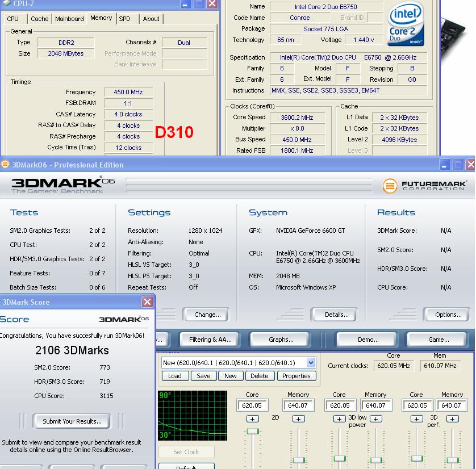Image resolution: width=476 pixels, height=469 pixels.
Task: Click the 3D perf. Memory input field
Action: pyautogui.click(x=452, y=405)
